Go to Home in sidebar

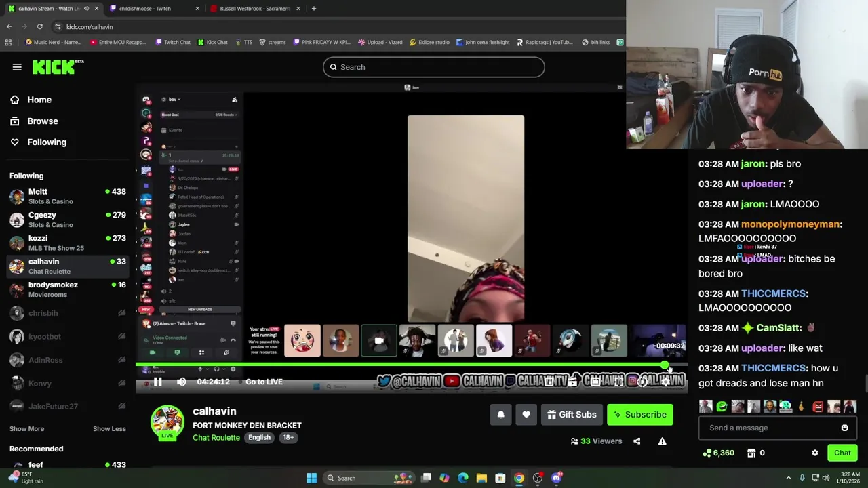point(39,100)
